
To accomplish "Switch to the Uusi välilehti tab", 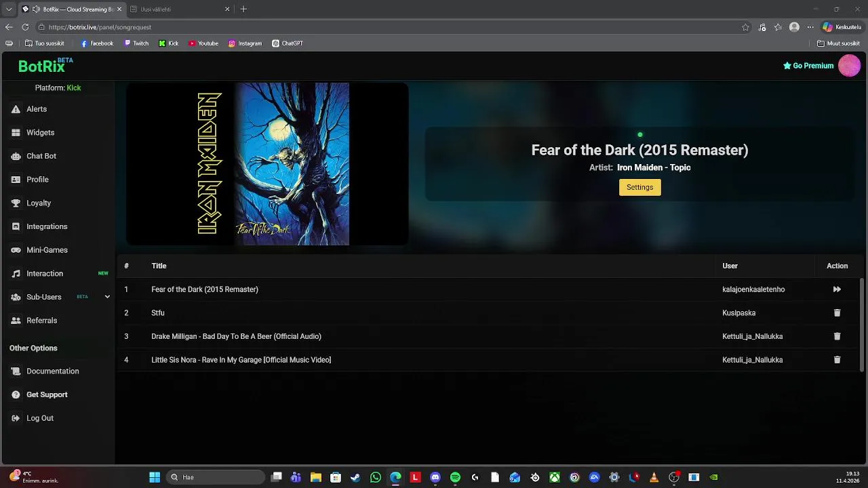I will tap(180, 9).
